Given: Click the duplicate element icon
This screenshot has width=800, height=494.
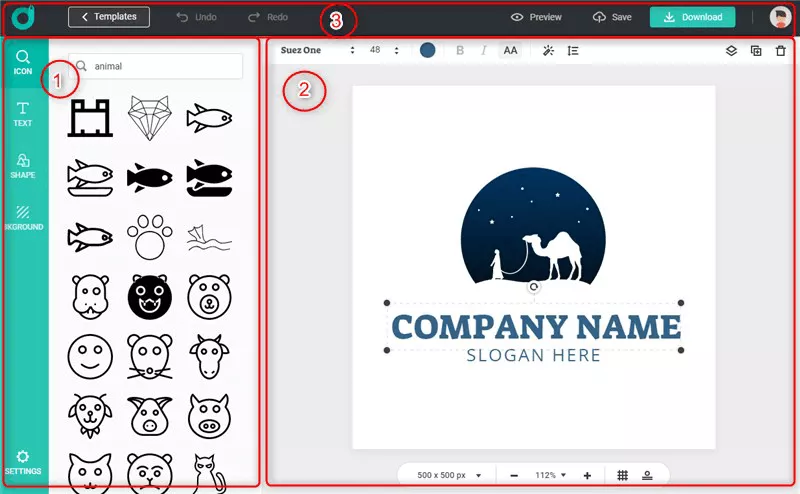Looking at the screenshot, I should tap(756, 50).
